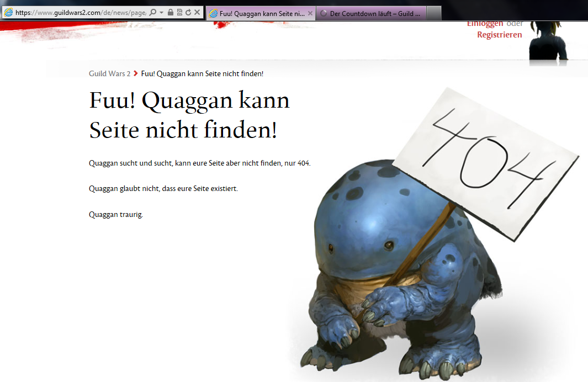
Task: Toggle the compatibility view icon
Action: point(179,12)
